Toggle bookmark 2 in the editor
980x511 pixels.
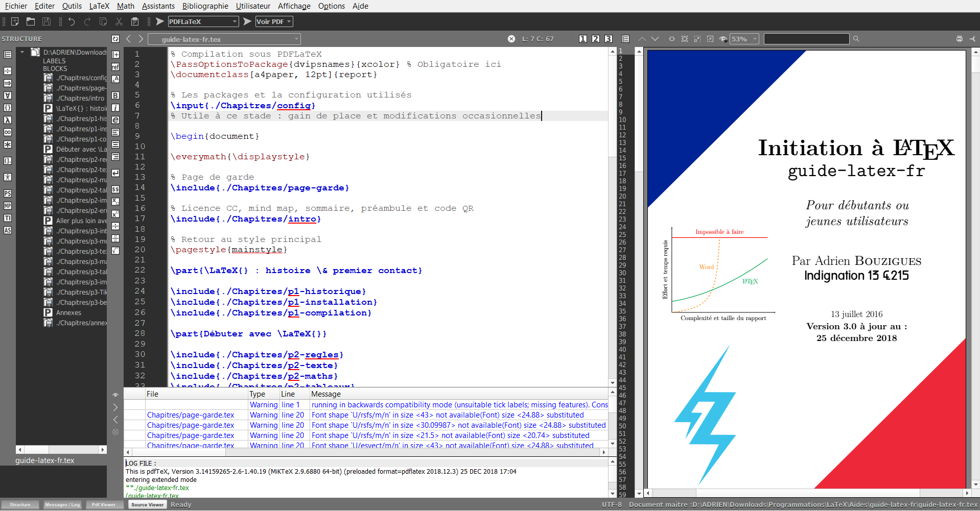coord(596,39)
